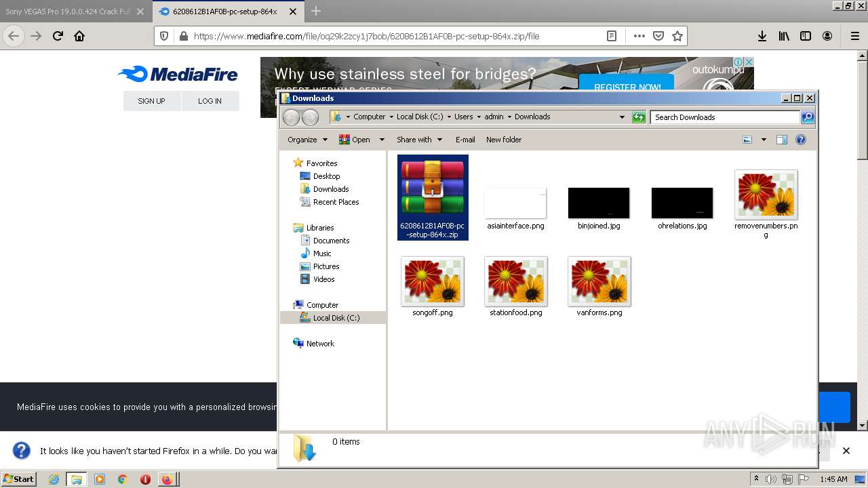Open Libraries in navigation pane
The width and height of the screenshot is (868, 488).
pos(320,228)
